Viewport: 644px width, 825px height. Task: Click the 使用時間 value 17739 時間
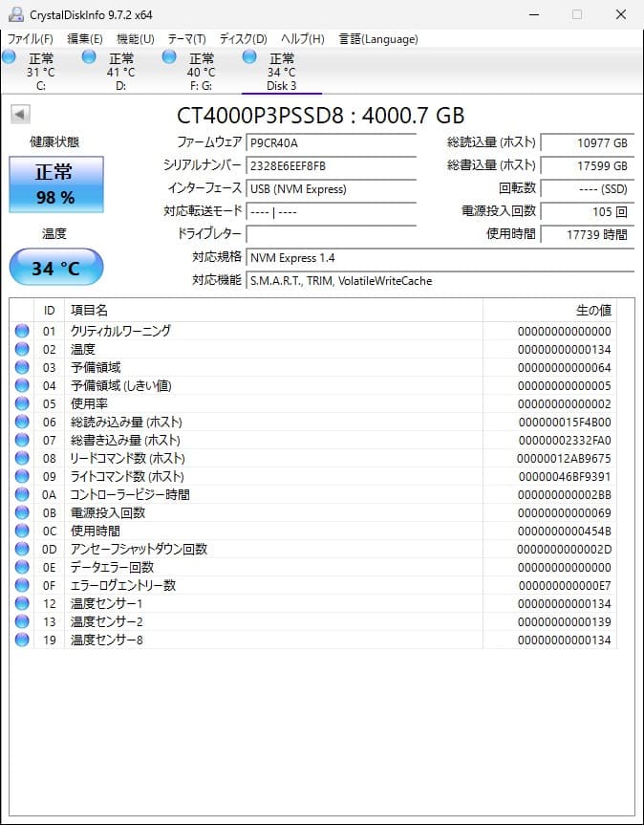click(x=588, y=234)
